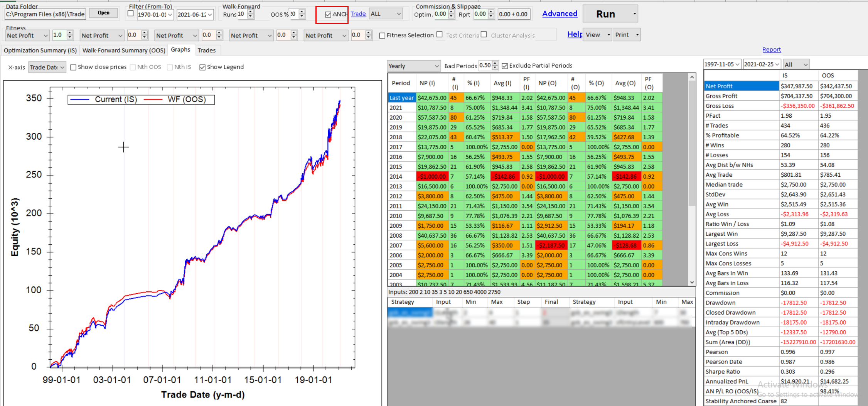This screenshot has width=868, height=406.
Task: Enable Show close prices checkbox
Action: point(73,67)
